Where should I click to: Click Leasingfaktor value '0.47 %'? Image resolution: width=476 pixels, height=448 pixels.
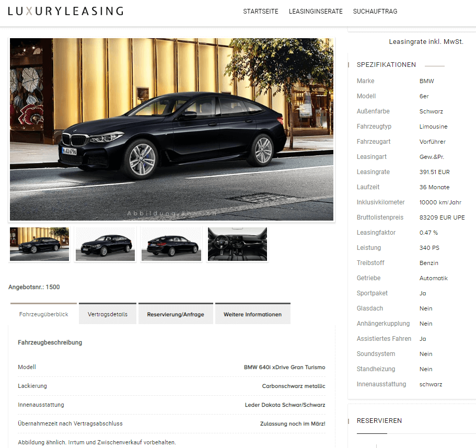tap(428, 233)
